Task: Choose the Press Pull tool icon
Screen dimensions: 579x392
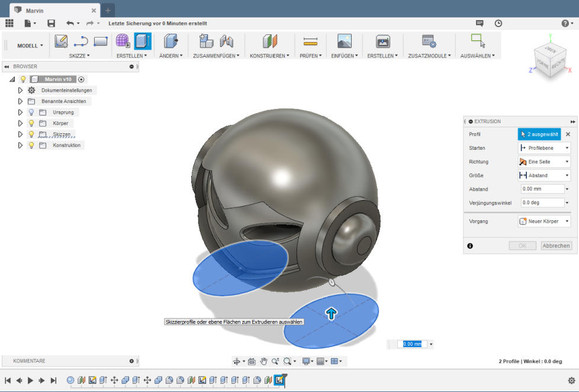Action: 171,41
